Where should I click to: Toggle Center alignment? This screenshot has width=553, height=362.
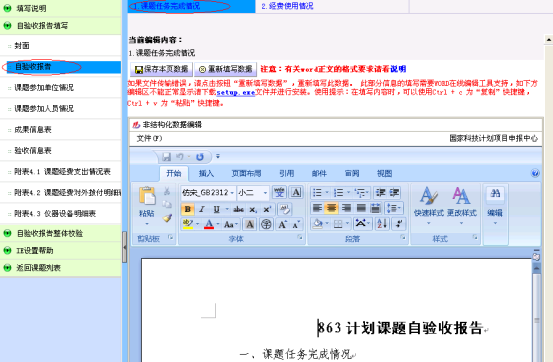coord(332,208)
